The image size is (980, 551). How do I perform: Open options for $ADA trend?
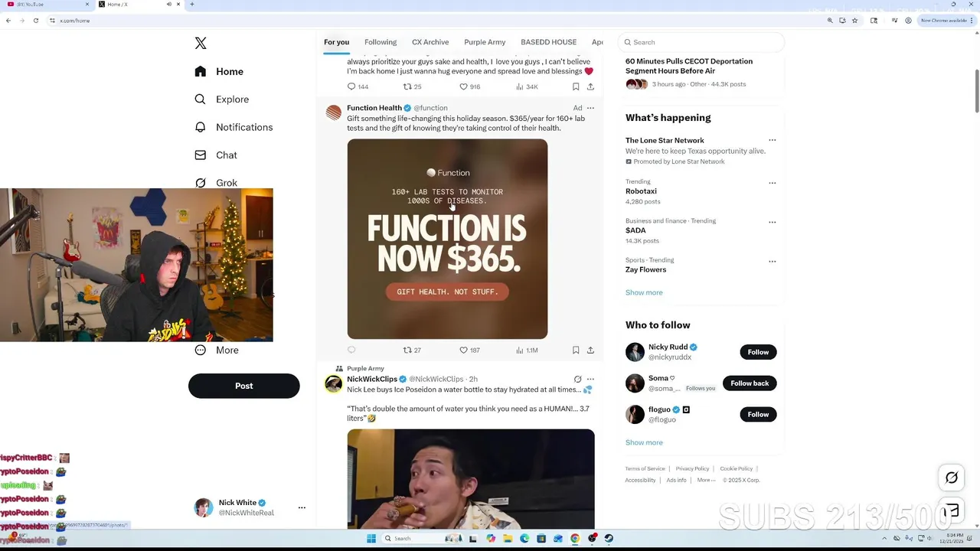tap(772, 222)
